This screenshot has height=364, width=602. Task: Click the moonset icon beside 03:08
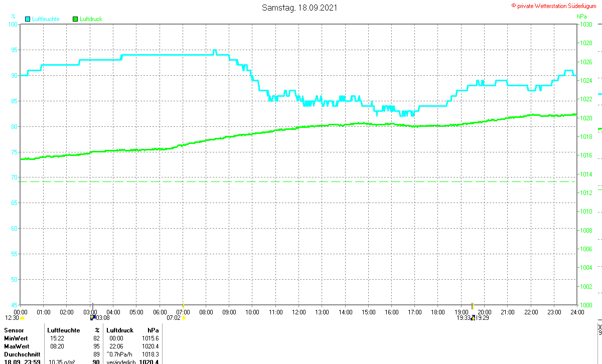92,317
